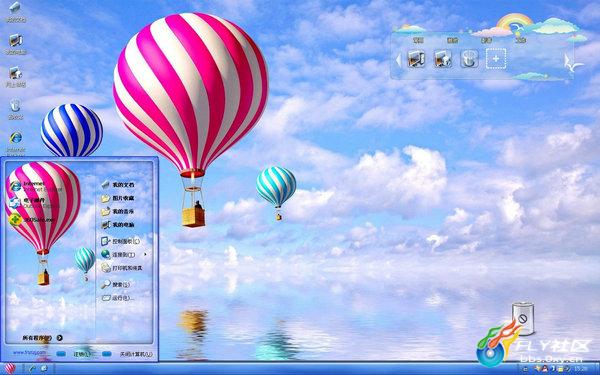Click the right arrow on dock widget
Viewport: 600px width, 375px height.
(x=568, y=61)
